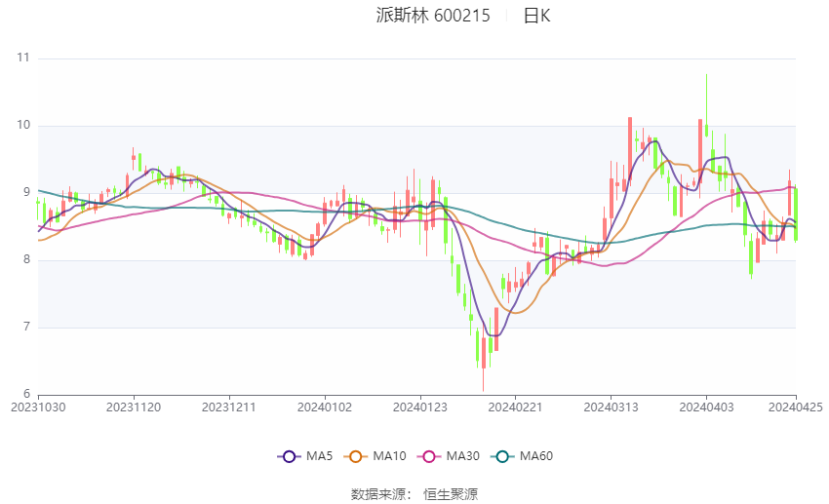The image size is (829, 504).
Task: Click the 6 price axis label
Action: [x=26, y=394]
